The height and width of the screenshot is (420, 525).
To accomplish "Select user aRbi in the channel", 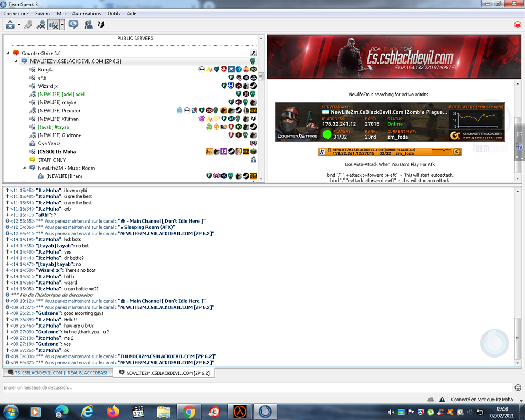I will click(43, 78).
